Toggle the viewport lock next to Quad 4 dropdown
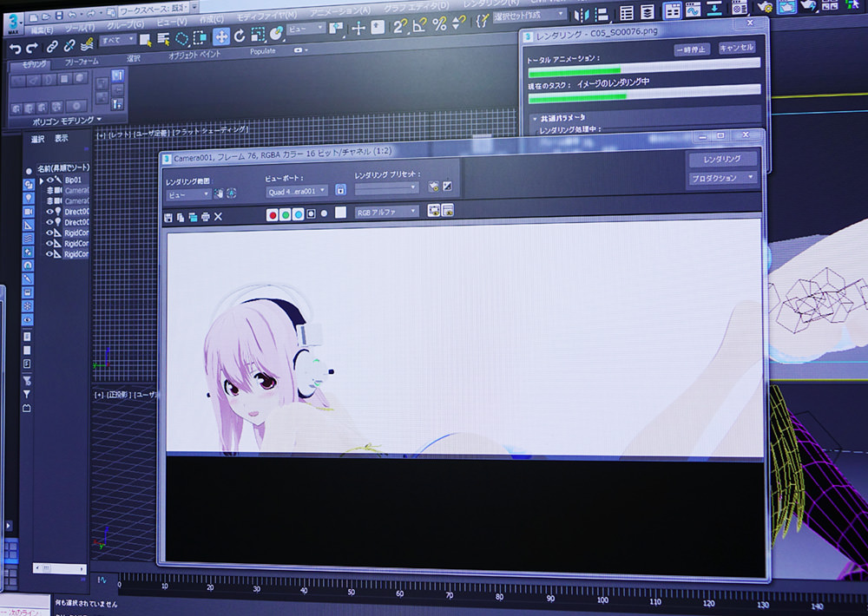Viewport: 868px width, 616px height. click(340, 190)
